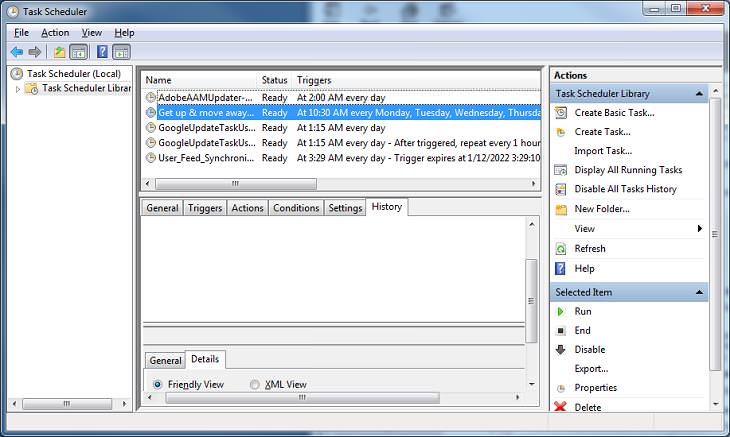Click the Help icon in Actions pane
The image size is (730, 437).
click(x=561, y=269)
